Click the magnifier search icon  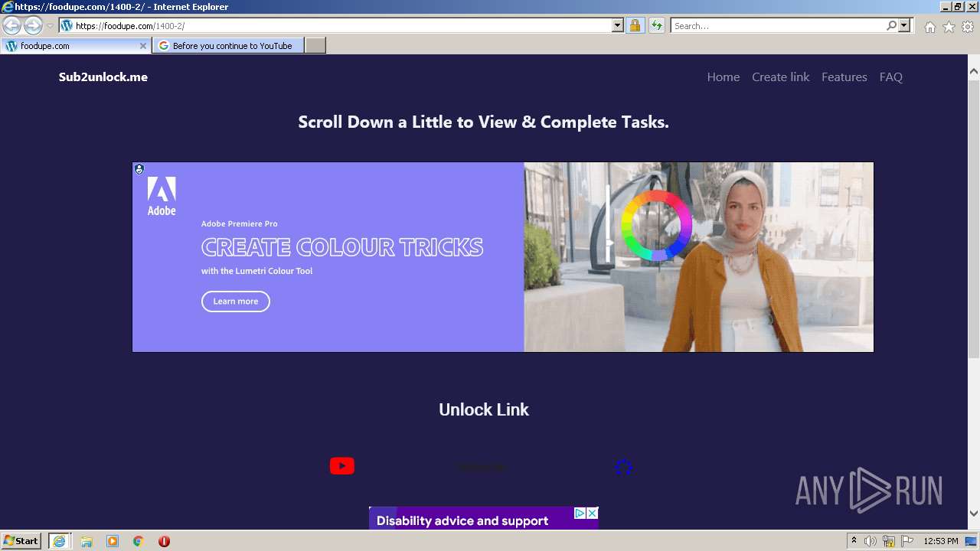tap(891, 26)
